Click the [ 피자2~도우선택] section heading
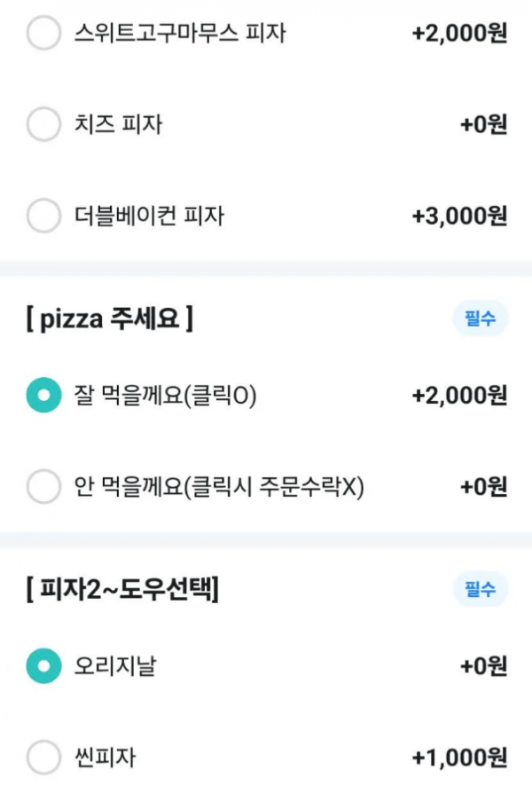This screenshot has width=532, height=801. pos(122,589)
